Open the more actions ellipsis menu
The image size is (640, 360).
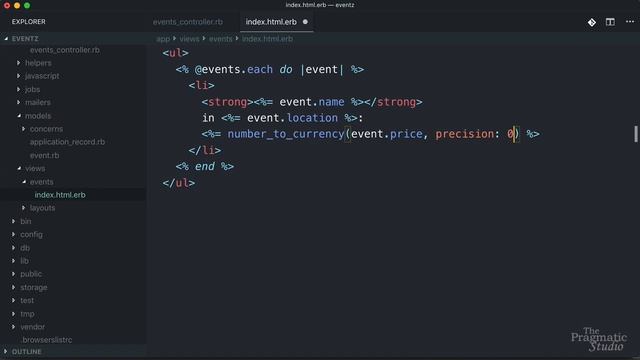pos(630,22)
